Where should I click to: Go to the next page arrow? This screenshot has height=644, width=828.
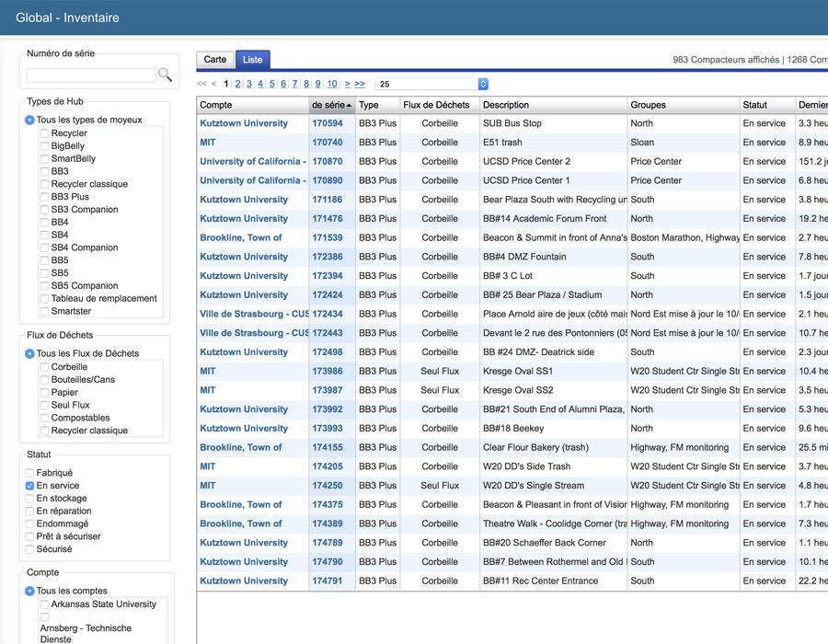(347, 84)
